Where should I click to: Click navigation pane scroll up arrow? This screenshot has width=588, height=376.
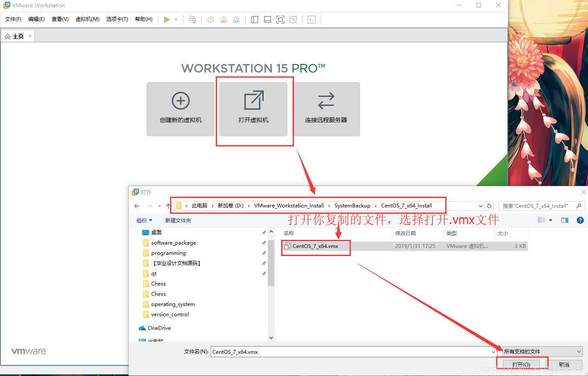pyautogui.click(x=271, y=231)
